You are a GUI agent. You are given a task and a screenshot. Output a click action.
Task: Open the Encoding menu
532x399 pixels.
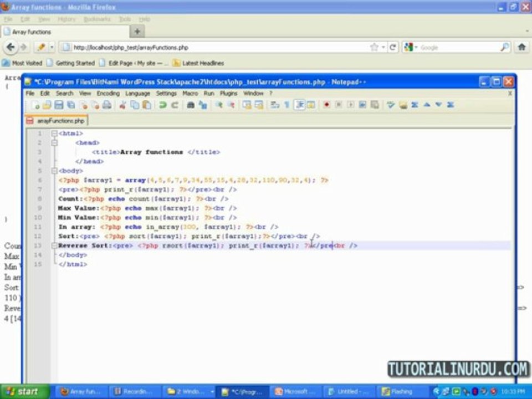click(x=108, y=93)
